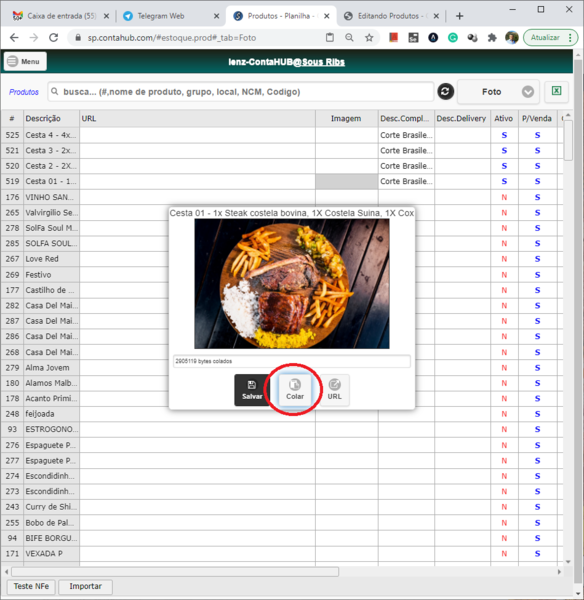
Task: Click the padlock site info icon
Action: [78, 38]
